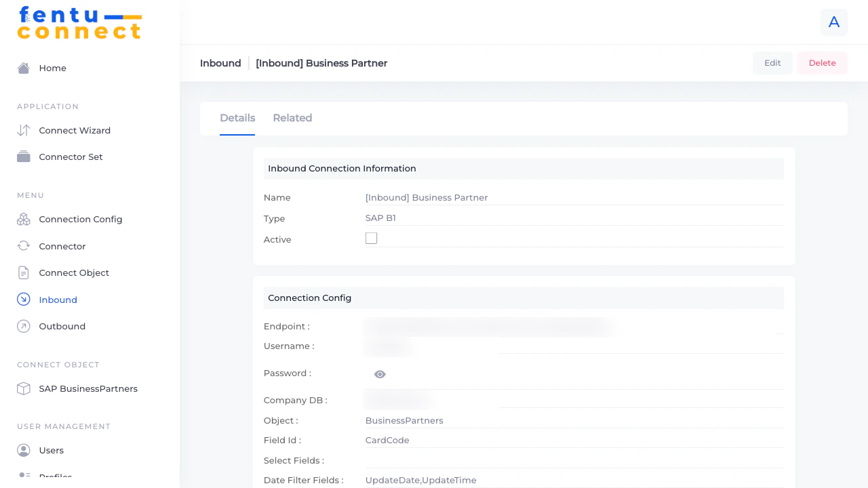Click the Home house icon
Image resolution: width=868 pixels, height=488 pixels.
click(x=24, y=68)
